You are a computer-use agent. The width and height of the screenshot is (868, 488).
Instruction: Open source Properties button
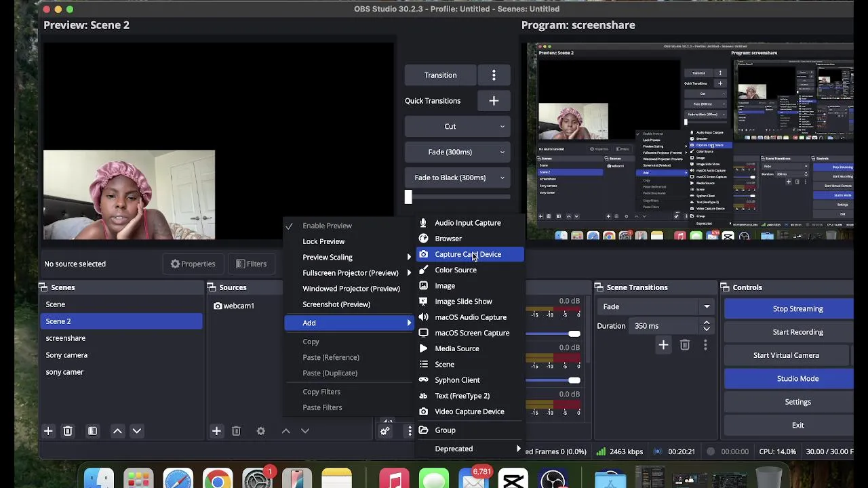click(193, 264)
